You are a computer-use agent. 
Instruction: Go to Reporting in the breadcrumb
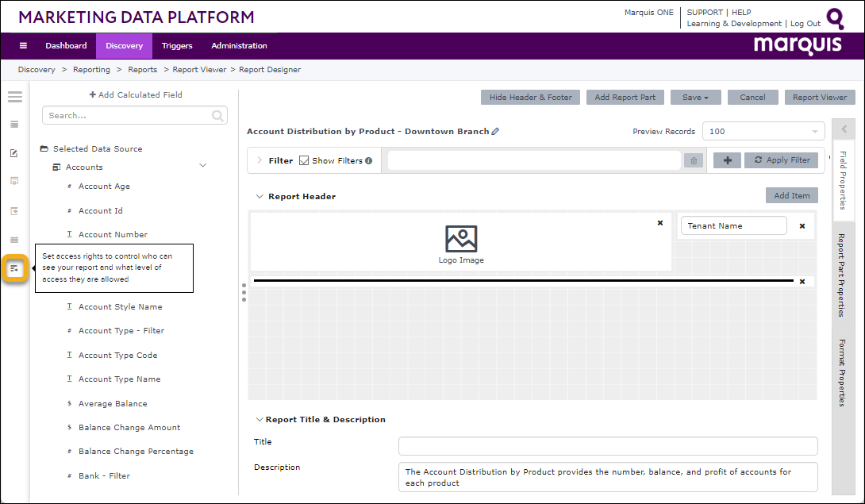point(91,70)
